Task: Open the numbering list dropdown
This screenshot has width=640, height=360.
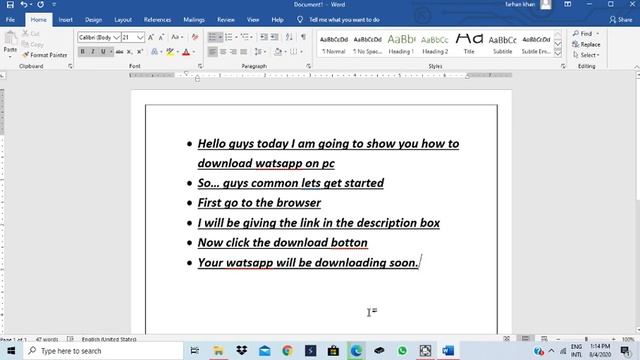Action: 236,37
